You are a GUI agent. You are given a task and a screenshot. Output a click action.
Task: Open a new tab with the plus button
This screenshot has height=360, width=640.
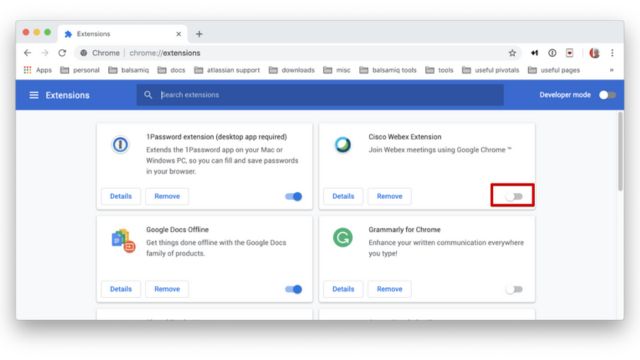[x=199, y=34]
